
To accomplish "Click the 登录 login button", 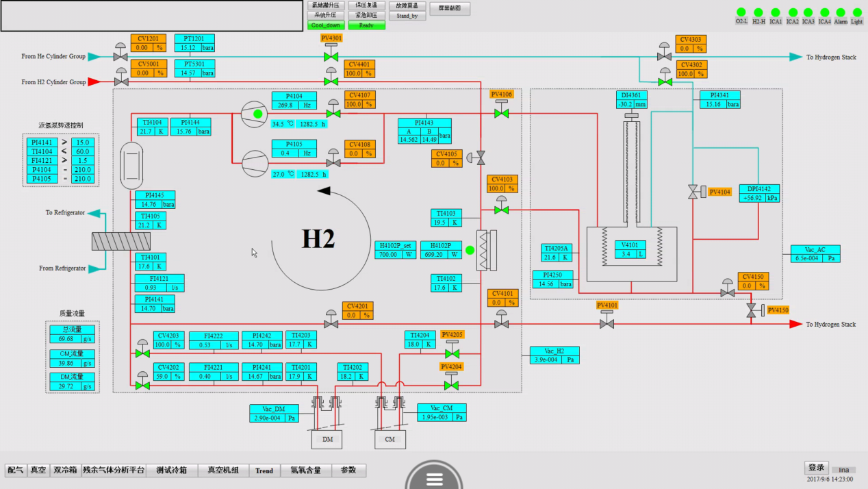I will click(x=816, y=468).
